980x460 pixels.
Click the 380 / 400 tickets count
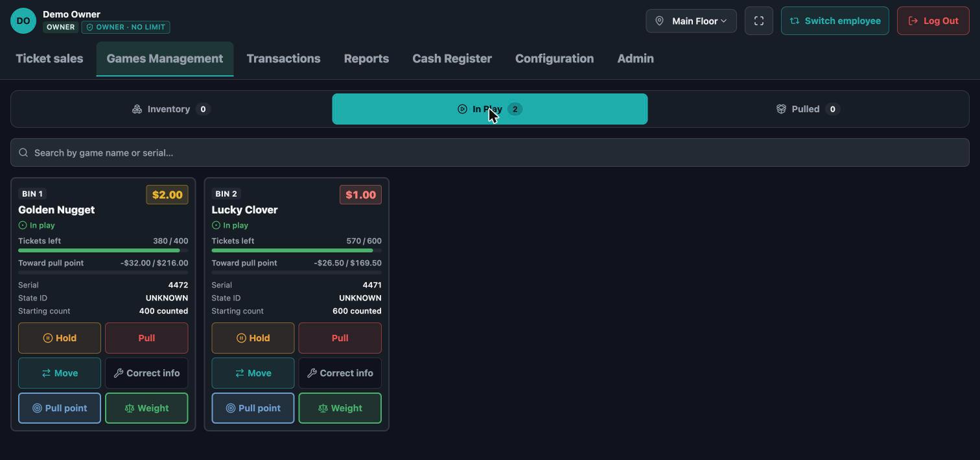pos(170,241)
